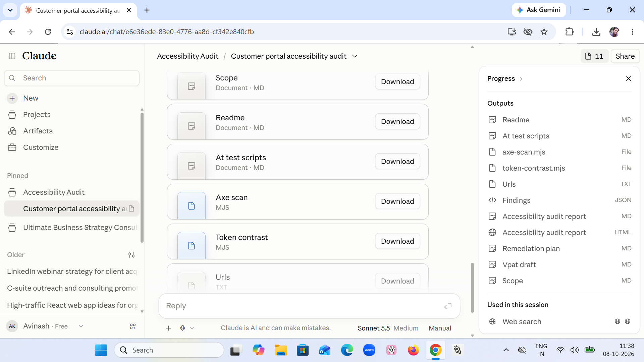Viewport: 644px width, 362px height.
Task: Open Projects from the sidebar
Action: (37, 115)
